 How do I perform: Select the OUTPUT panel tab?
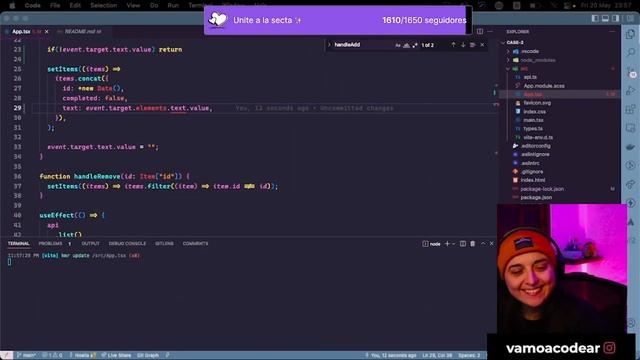[90, 244]
